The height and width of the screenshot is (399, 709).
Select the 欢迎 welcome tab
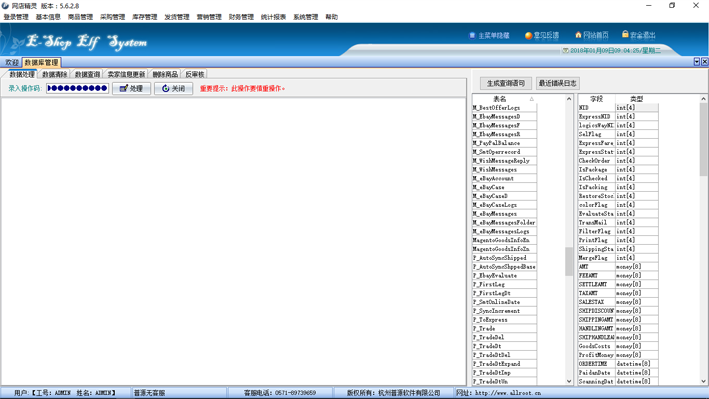[12, 62]
